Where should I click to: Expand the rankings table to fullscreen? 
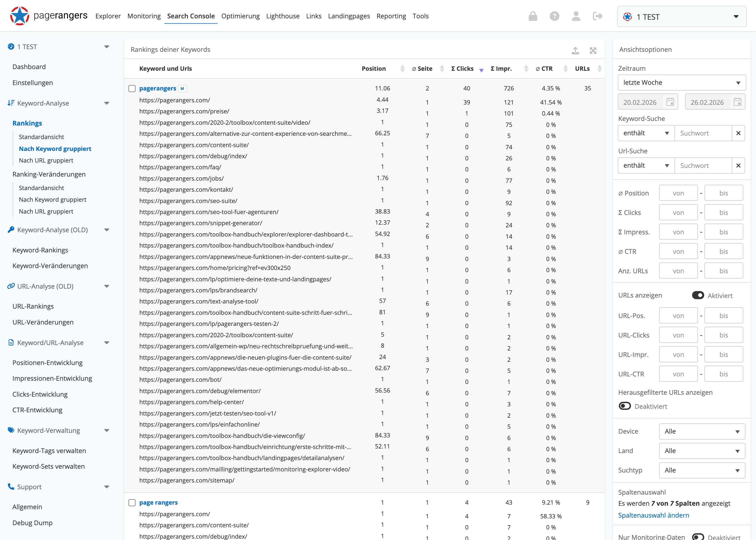coord(593,50)
